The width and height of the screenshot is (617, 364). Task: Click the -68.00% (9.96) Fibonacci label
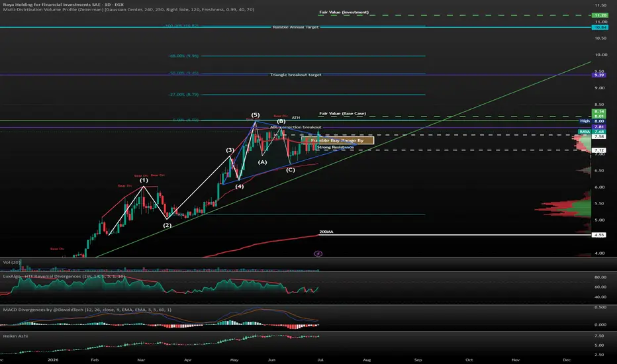(x=184, y=56)
